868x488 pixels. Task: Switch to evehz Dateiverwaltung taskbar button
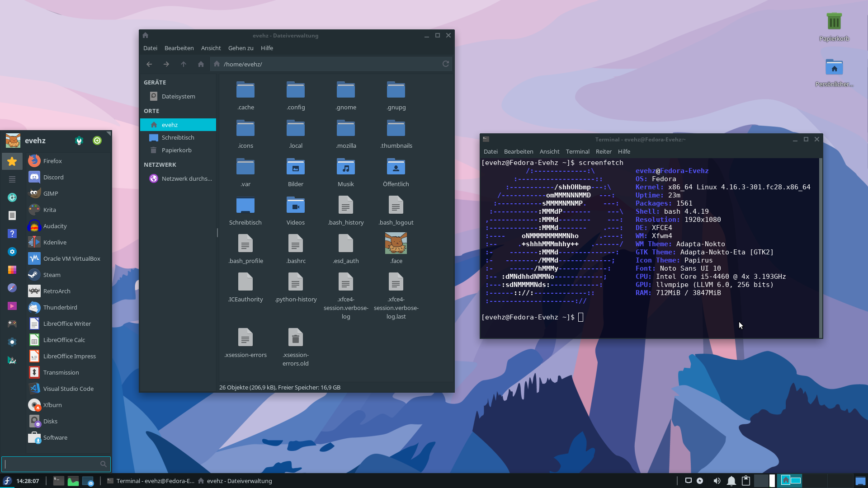pos(235,481)
